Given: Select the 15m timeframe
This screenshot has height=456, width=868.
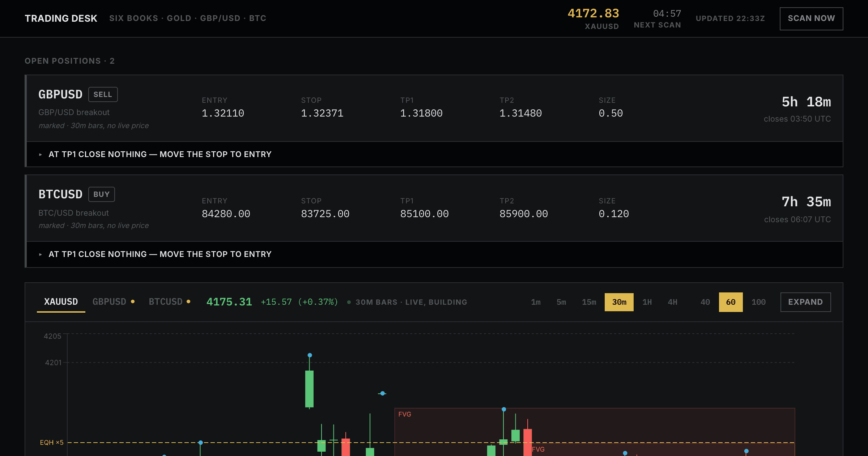Looking at the screenshot, I should (x=589, y=302).
